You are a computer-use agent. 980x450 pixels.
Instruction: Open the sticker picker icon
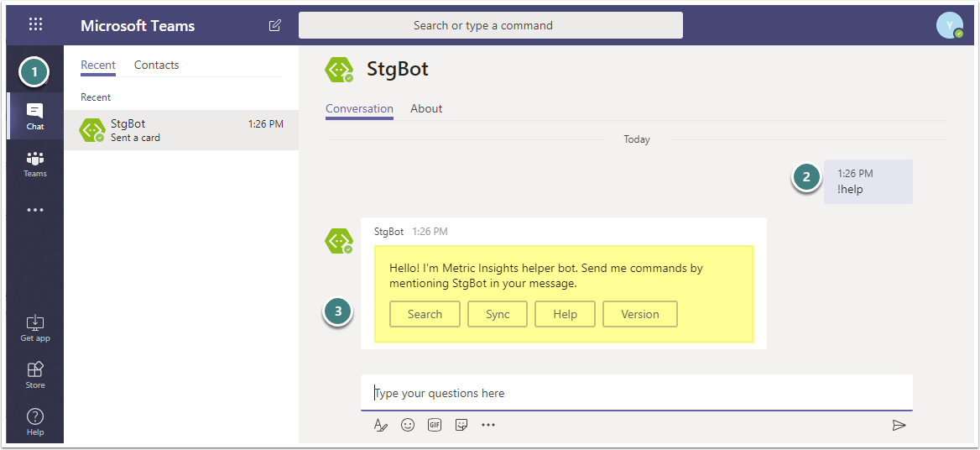tap(461, 425)
